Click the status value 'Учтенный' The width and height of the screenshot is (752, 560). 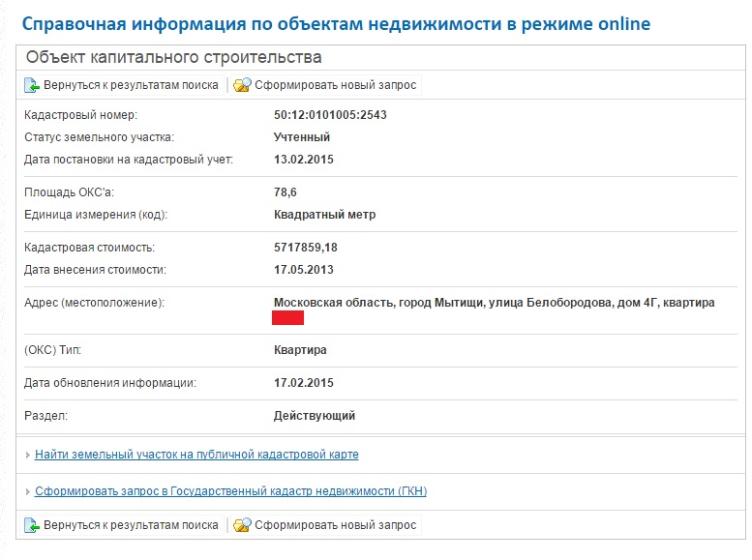(x=302, y=137)
